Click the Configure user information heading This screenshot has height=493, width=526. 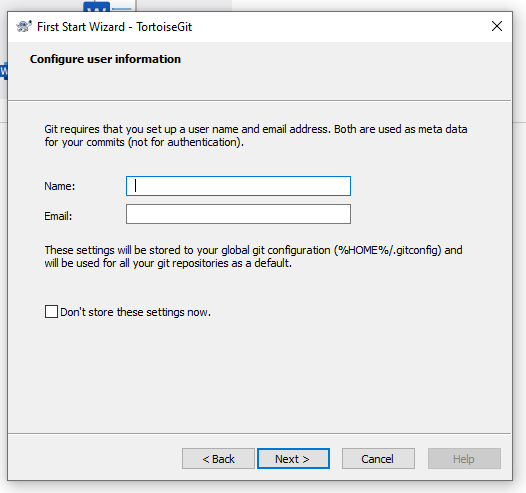(105, 59)
